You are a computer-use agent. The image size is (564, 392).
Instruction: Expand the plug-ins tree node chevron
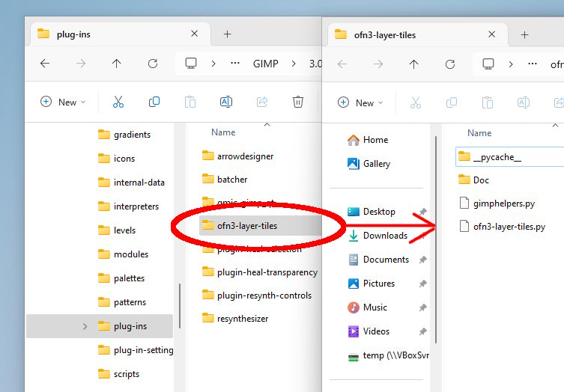(x=85, y=326)
